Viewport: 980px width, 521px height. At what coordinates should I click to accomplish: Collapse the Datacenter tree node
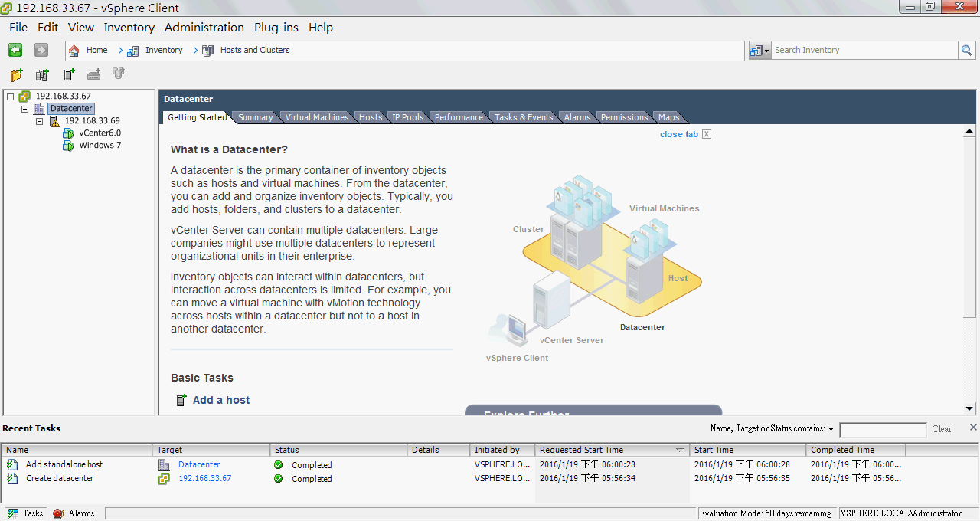tap(24, 109)
